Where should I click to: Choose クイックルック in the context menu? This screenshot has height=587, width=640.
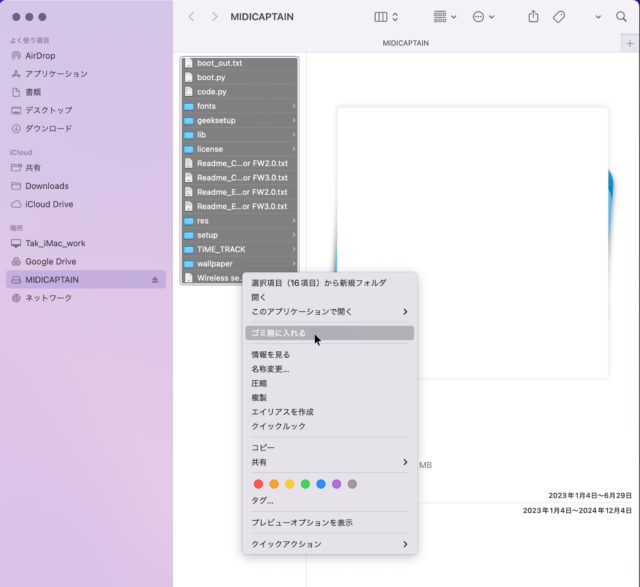click(330, 426)
